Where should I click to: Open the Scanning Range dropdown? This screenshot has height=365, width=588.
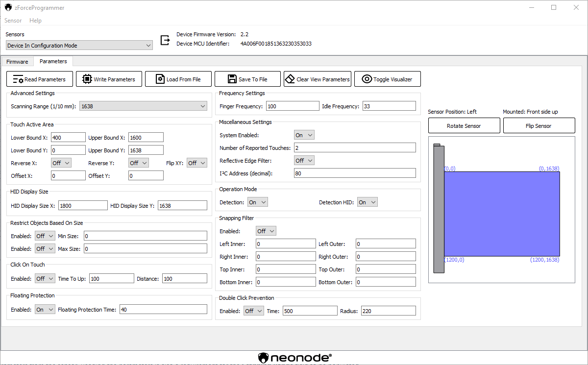click(143, 106)
